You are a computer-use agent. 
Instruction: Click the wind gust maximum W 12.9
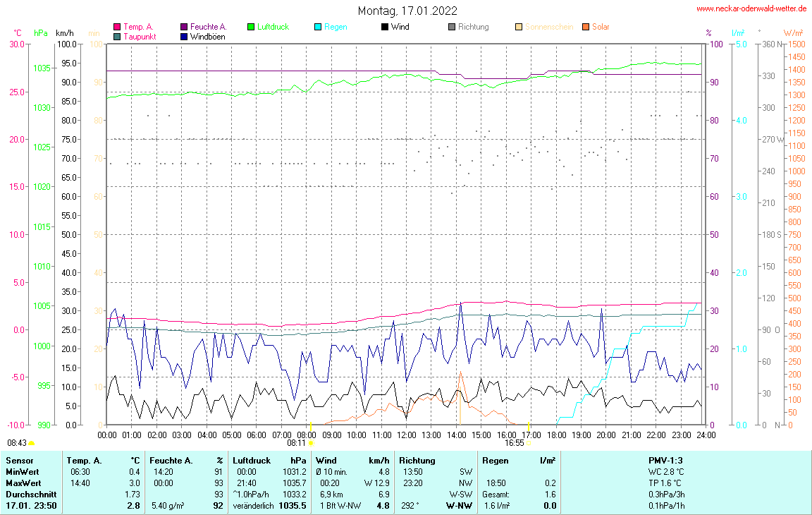point(377,483)
